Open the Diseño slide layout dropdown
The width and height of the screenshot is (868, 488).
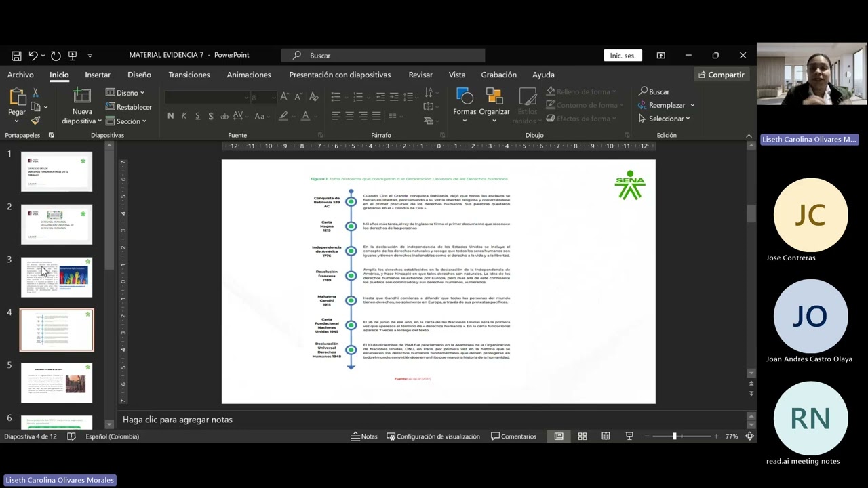125,93
